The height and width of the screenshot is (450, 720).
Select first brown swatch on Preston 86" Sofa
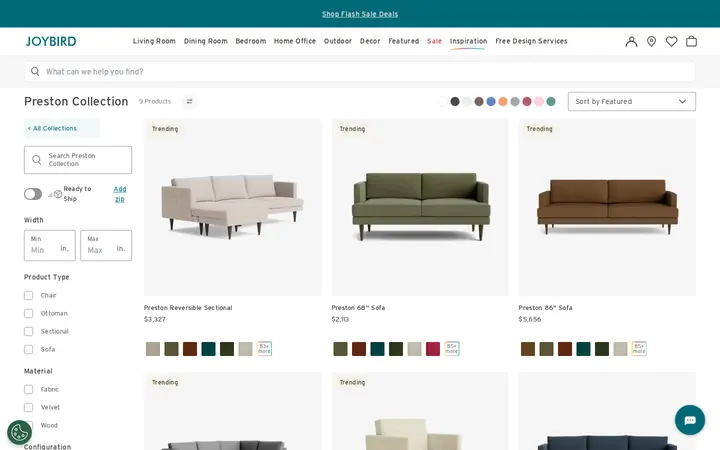coord(528,349)
